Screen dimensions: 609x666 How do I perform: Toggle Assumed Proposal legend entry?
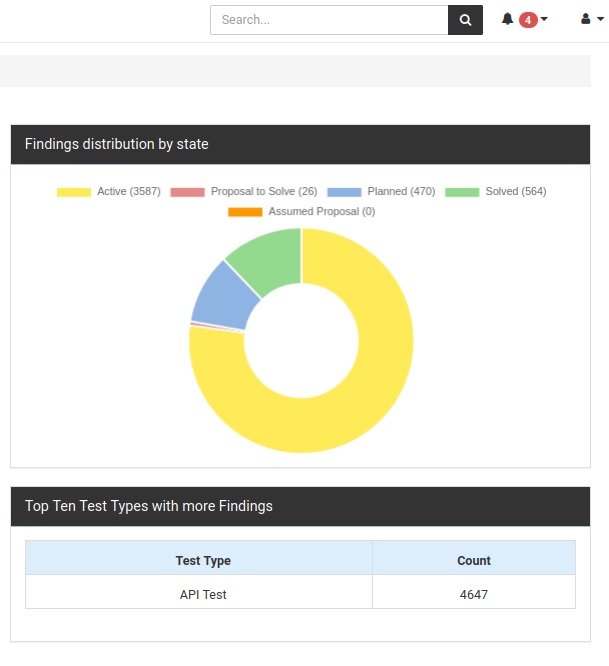click(302, 212)
